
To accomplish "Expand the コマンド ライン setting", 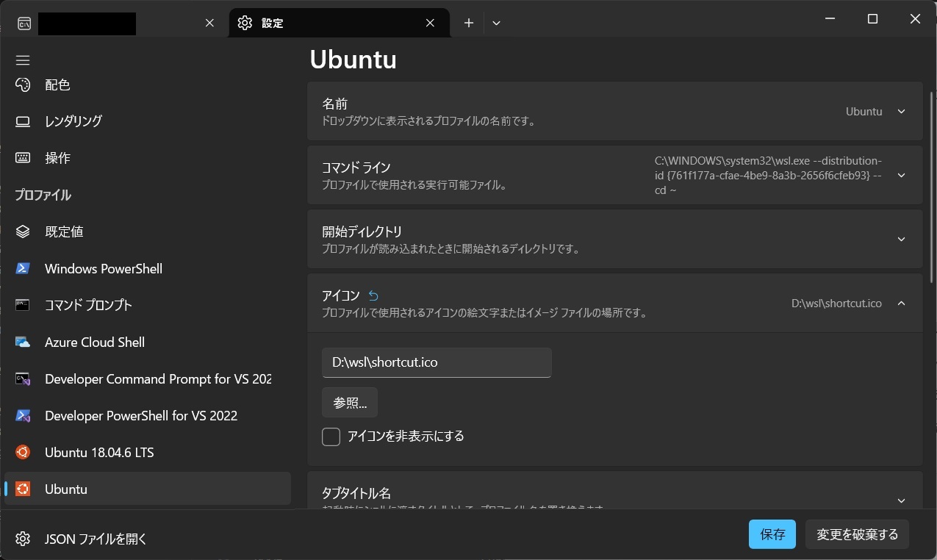I will (x=902, y=176).
